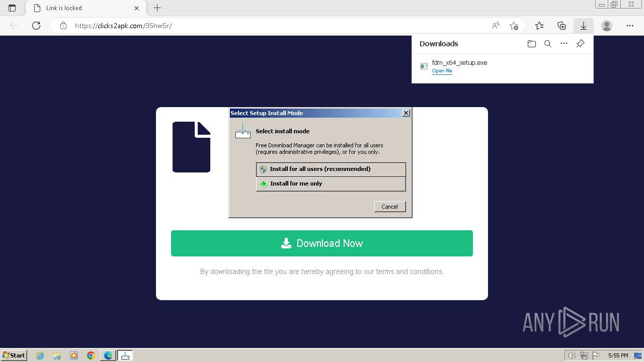Close the 'Link is locked' tab
Viewport: 644px width, 362px height.
[x=137, y=8]
